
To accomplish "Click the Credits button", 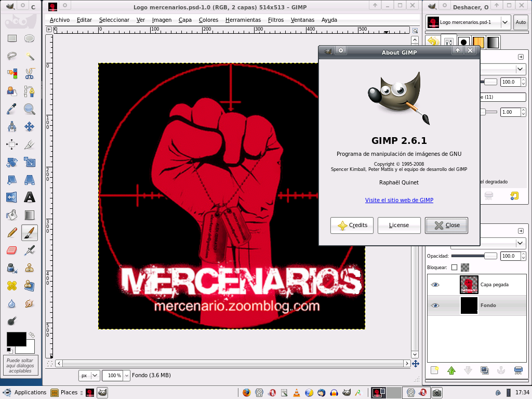I will 352,225.
